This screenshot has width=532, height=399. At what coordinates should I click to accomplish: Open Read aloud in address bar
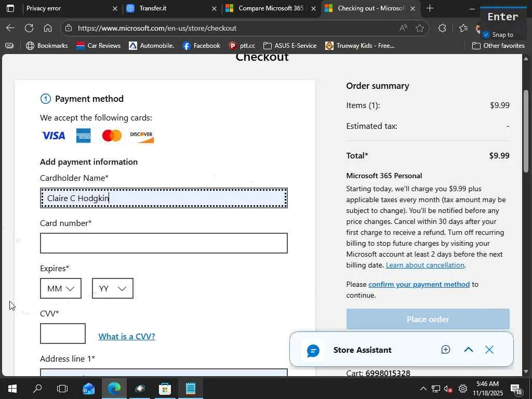click(x=403, y=28)
